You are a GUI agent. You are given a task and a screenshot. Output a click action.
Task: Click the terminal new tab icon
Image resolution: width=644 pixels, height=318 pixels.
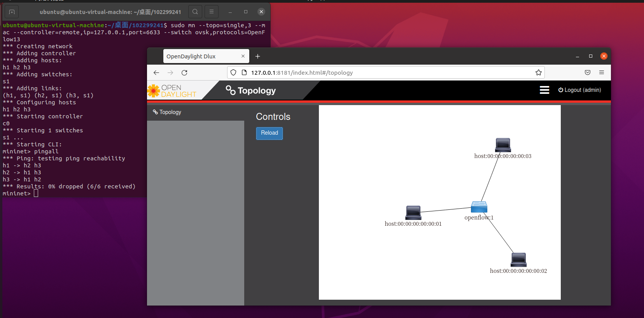pos(12,12)
